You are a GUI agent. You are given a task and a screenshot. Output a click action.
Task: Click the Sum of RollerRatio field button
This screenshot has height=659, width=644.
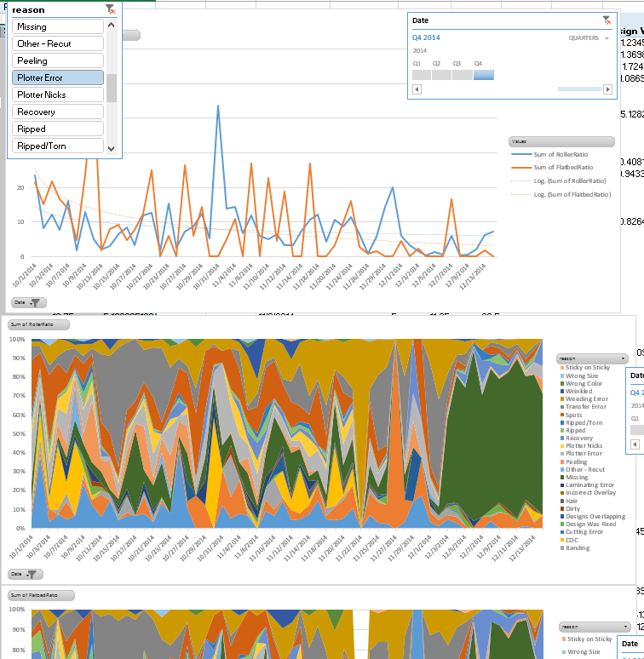coord(37,324)
